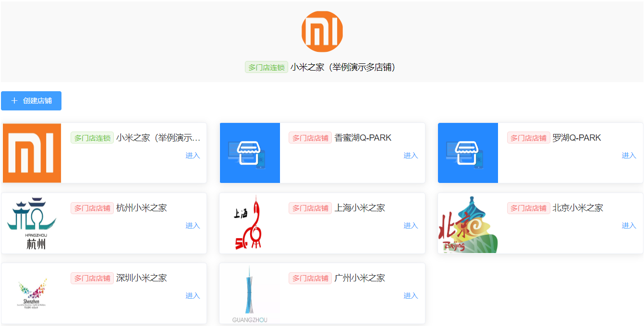The width and height of the screenshot is (644, 326).
Task: Click the Shanghai logo image
Action: pos(250,222)
